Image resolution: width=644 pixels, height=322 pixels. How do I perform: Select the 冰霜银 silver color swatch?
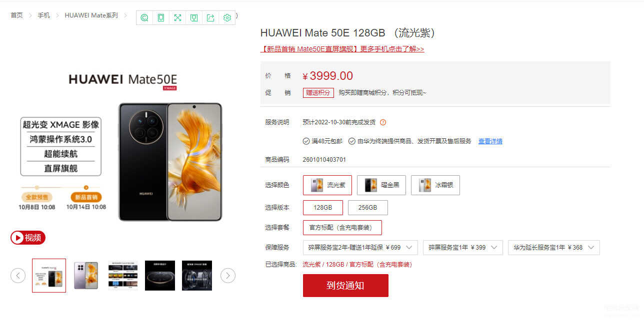click(x=435, y=185)
